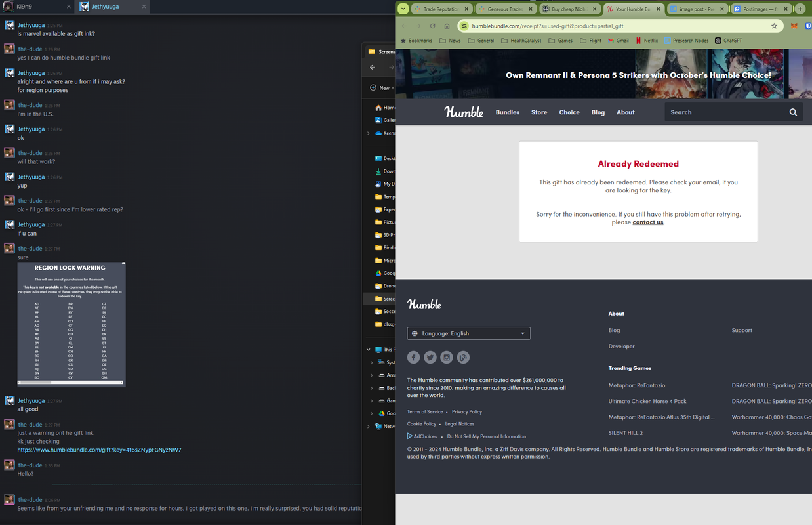Click the back arrow in File Explorer window
Screen dimensions: 812x525
pos(373,67)
